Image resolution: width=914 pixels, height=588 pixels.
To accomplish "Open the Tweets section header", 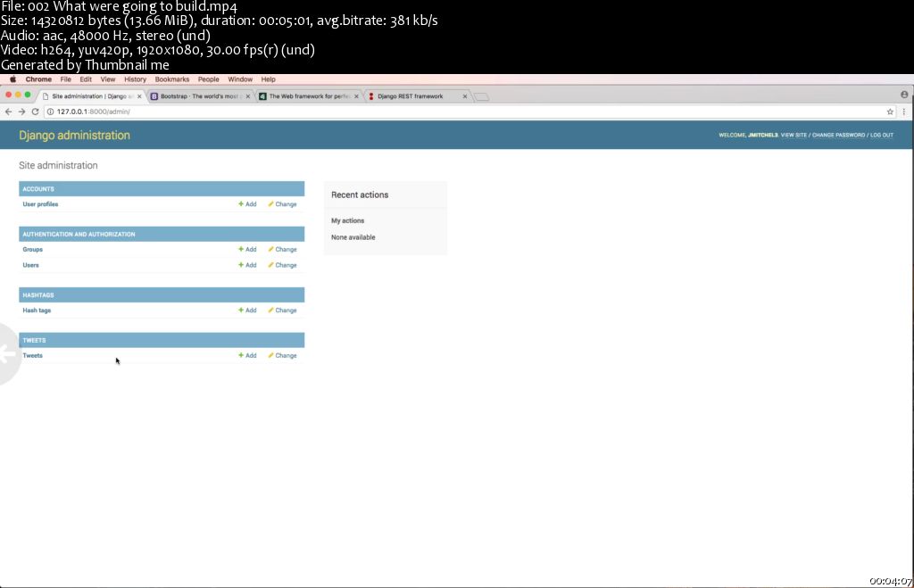I will (35, 340).
